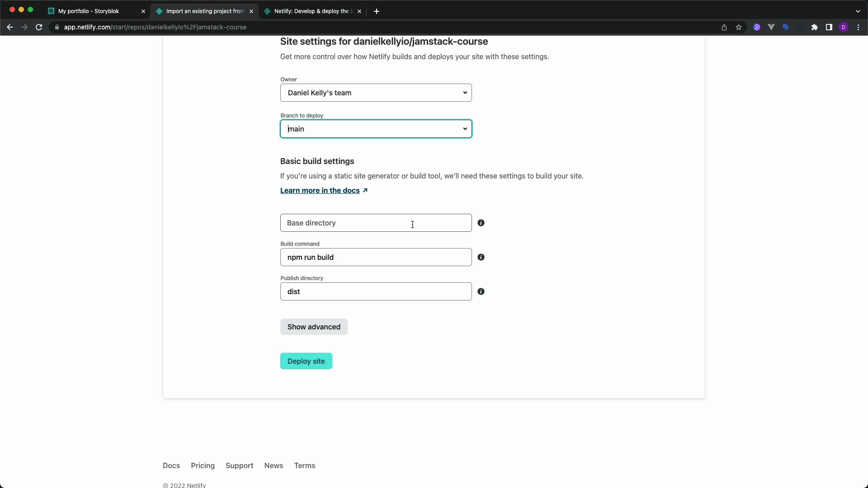Open the Learn more in the docs link
The height and width of the screenshot is (488, 868).
coord(324,190)
